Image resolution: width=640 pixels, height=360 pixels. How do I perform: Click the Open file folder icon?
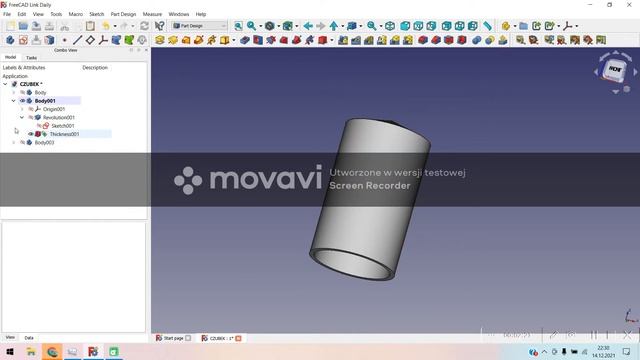point(23,26)
